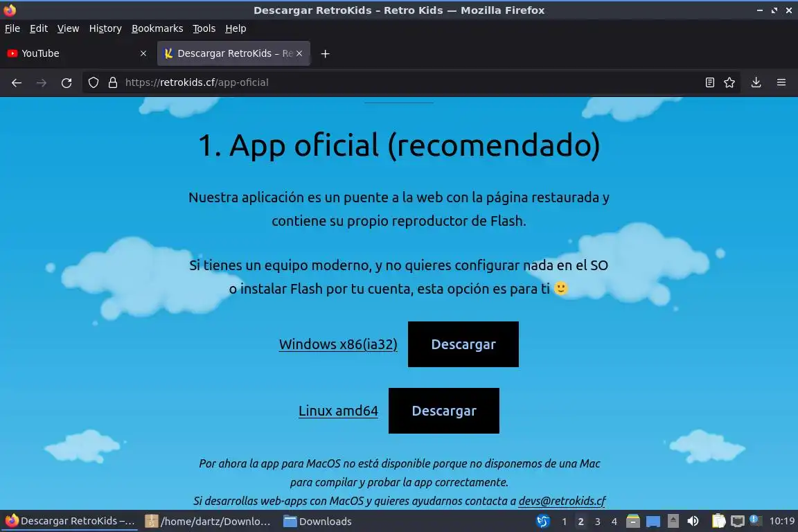Close the Descargar RetroKids tab
Screen dimensions: 798x532
299,53
